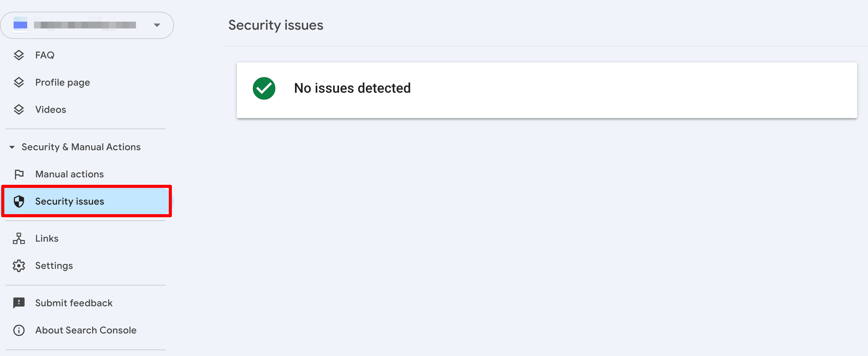Select the FAQ layers icon
This screenshot has height=356, width=868.
[19, 55]
